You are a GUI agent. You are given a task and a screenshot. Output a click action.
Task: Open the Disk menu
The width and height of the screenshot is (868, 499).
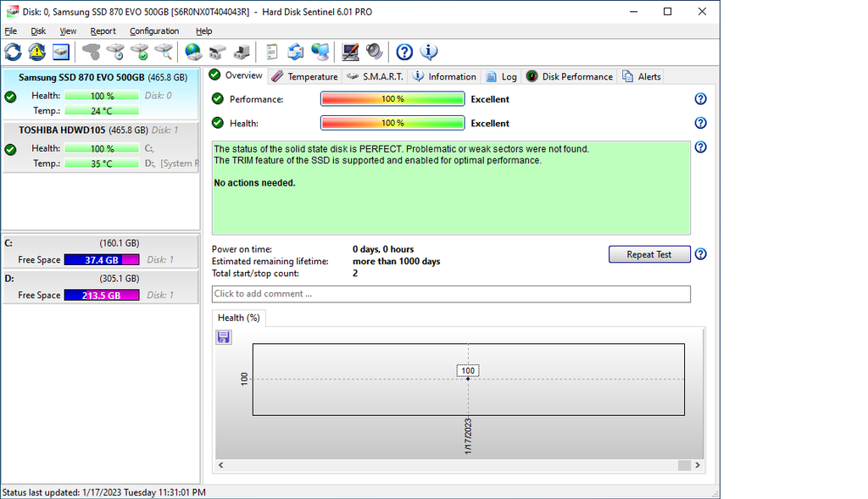tap(38, 31)
